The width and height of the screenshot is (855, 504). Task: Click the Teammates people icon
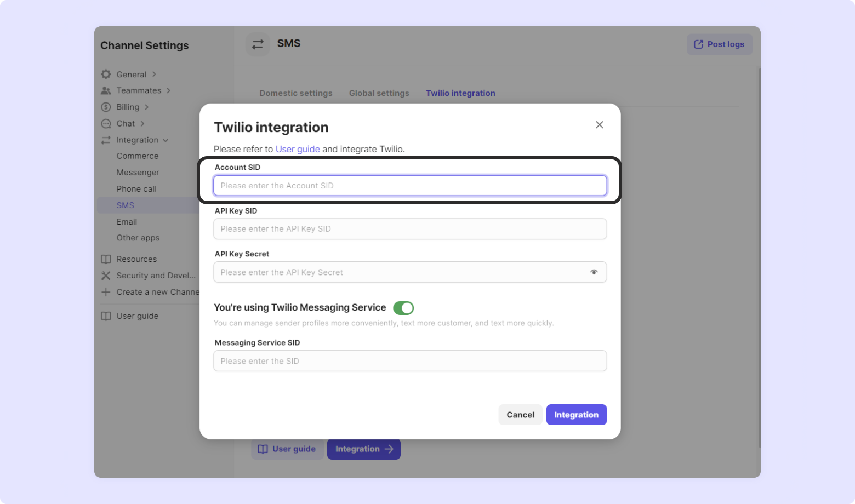tap(106, 90)
